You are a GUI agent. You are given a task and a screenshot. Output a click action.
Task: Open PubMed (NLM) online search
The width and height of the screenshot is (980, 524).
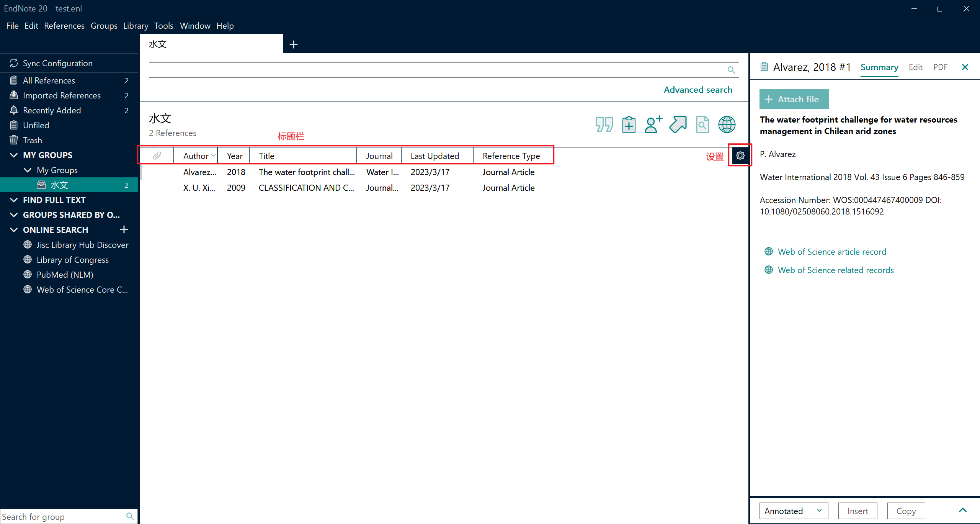click(x=58, y=275)
